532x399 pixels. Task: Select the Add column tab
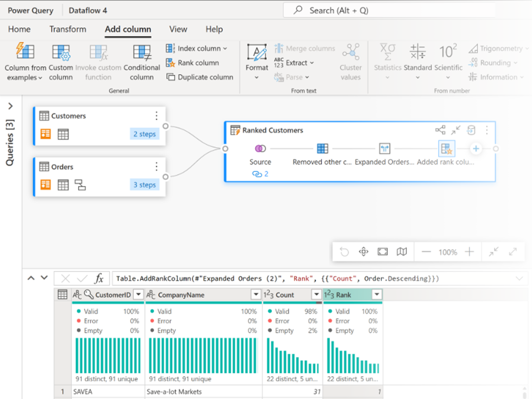pyautogui.click(x=128, y=29)
